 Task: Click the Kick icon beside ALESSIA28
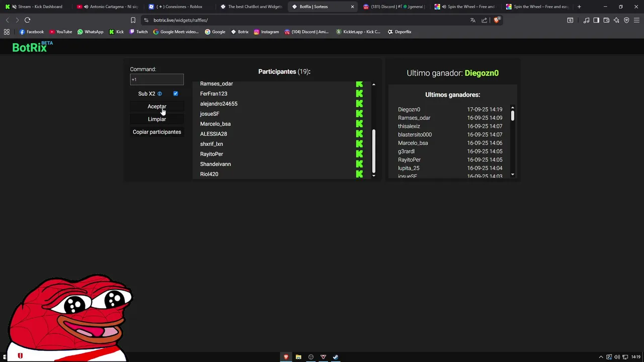coord(359,134)
